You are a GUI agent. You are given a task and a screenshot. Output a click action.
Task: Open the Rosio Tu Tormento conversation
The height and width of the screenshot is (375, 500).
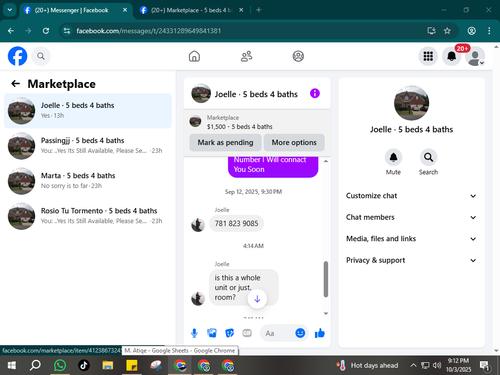(88, 216)
